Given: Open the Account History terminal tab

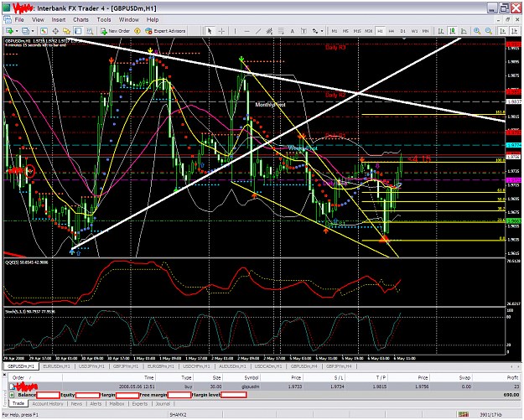Looking at the screenshot, I should (48, 403).
